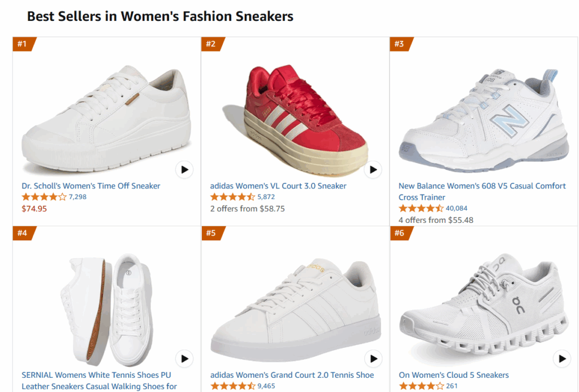View 2 offers from $58.75
Viewport: 579px width, 392px height.
pyautogui.click(x=247, y=208)
